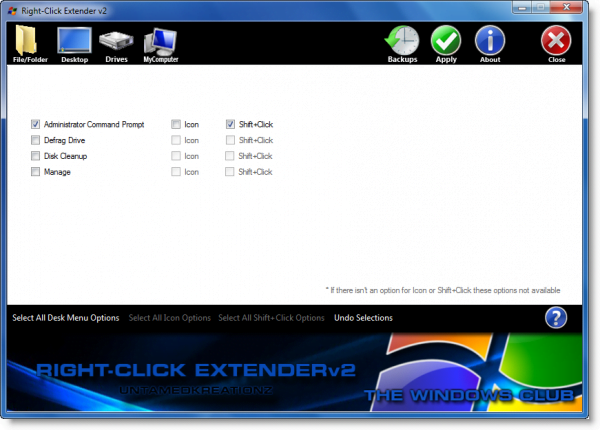Click the Manage label text
Image resolution: width=600 pixels, height=430 pixels.
[x=57, y=172]
